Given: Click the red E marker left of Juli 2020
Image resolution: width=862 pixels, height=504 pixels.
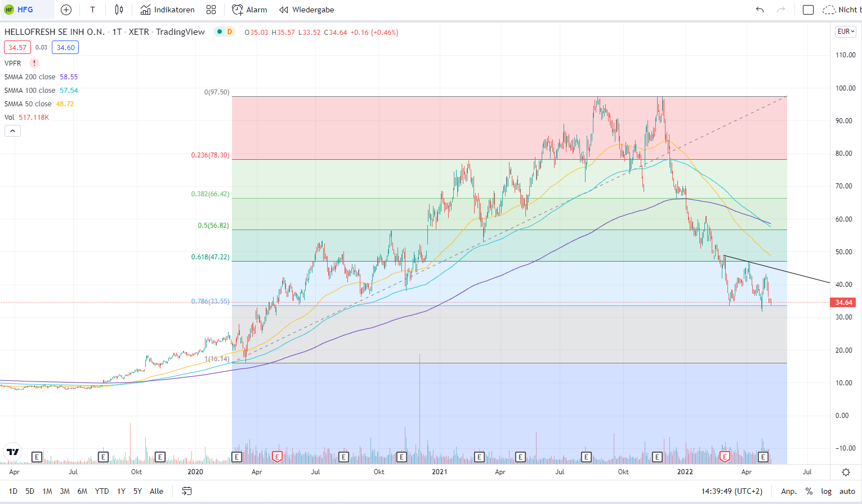Looking at the screenshot, I should [x=277, y=457].
